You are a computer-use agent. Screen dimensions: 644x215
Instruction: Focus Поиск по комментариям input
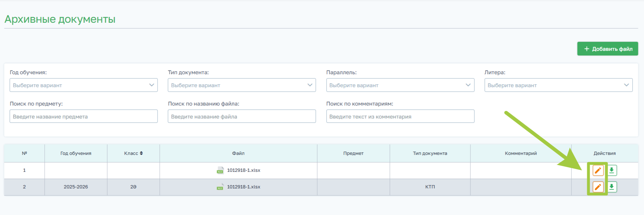click(400, 116)
